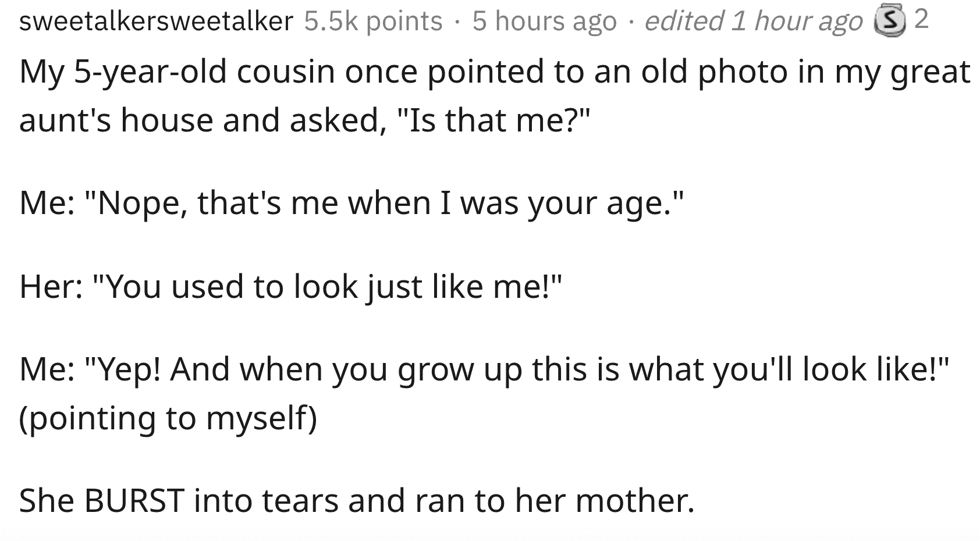Open sweetalkersweetalker's user profile
The image size is (980, 541).
[156, 22]
